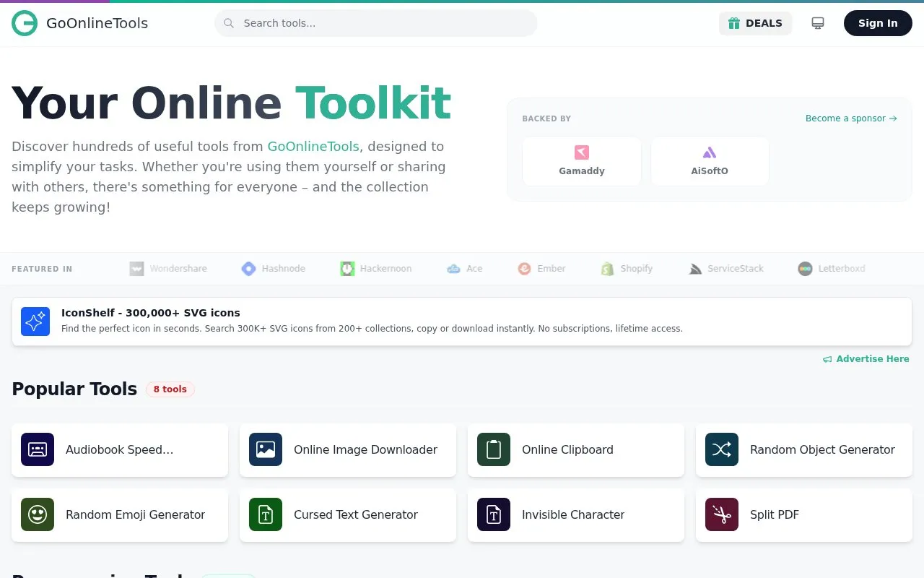The height and width of the screenshot is (578, 924).
Task: Click the Random Object Generator shuffle icon
Action: pyautogui.click(x=722, y=449)
